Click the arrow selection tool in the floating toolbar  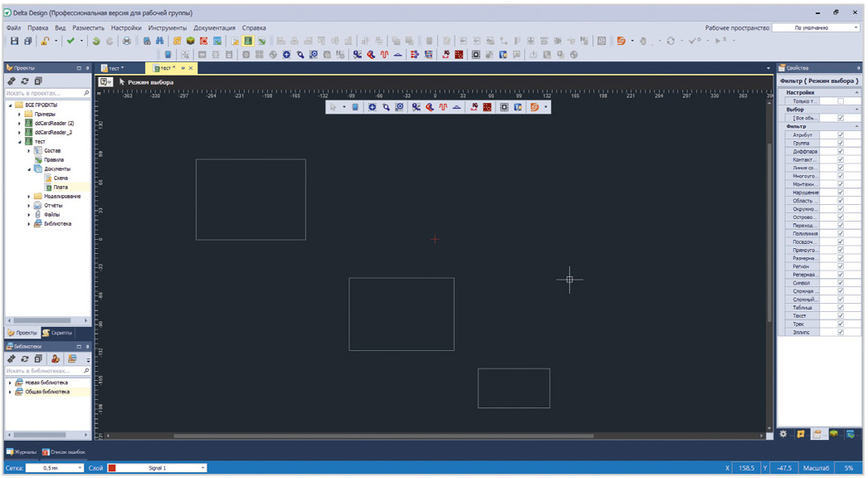pyautogui.click(x=334, y=107)
